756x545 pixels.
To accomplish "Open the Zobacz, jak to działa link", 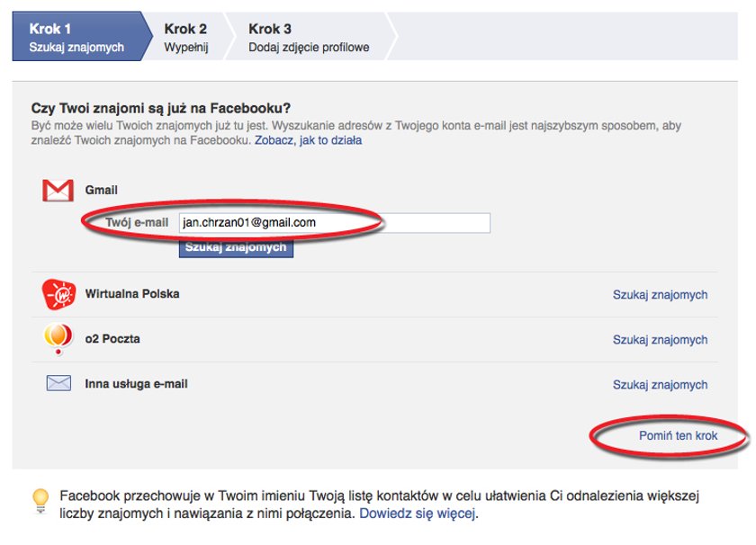I will click(x=308, y=140).
